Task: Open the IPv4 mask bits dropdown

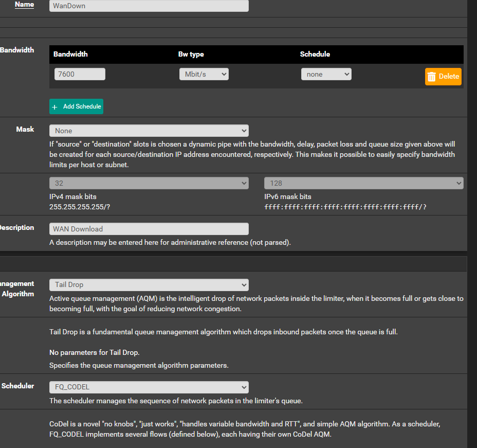Action: 149,183
